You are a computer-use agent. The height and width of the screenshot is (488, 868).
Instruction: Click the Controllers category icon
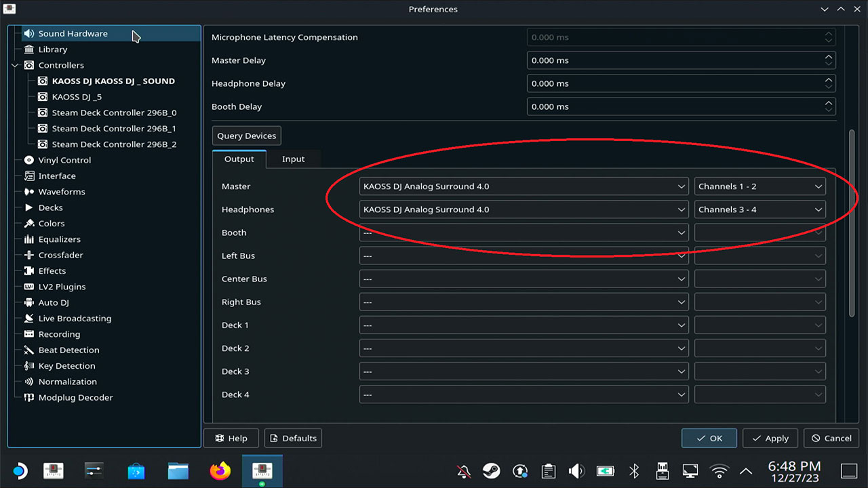point(28,65)
